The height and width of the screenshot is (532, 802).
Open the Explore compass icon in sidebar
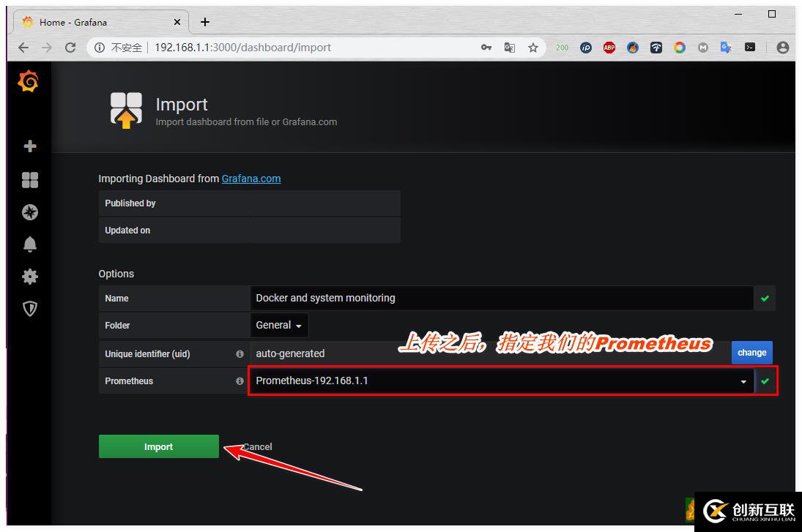(30, 212)
